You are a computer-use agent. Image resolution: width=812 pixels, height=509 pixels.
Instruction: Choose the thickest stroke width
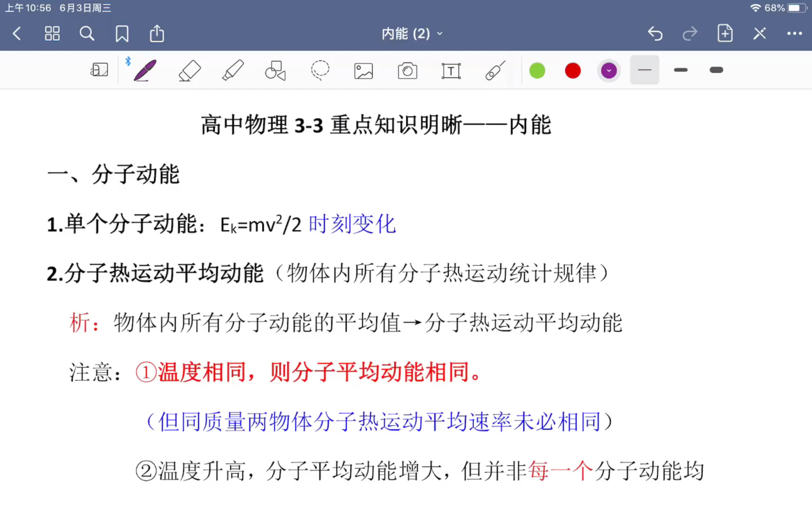point(716,70)
